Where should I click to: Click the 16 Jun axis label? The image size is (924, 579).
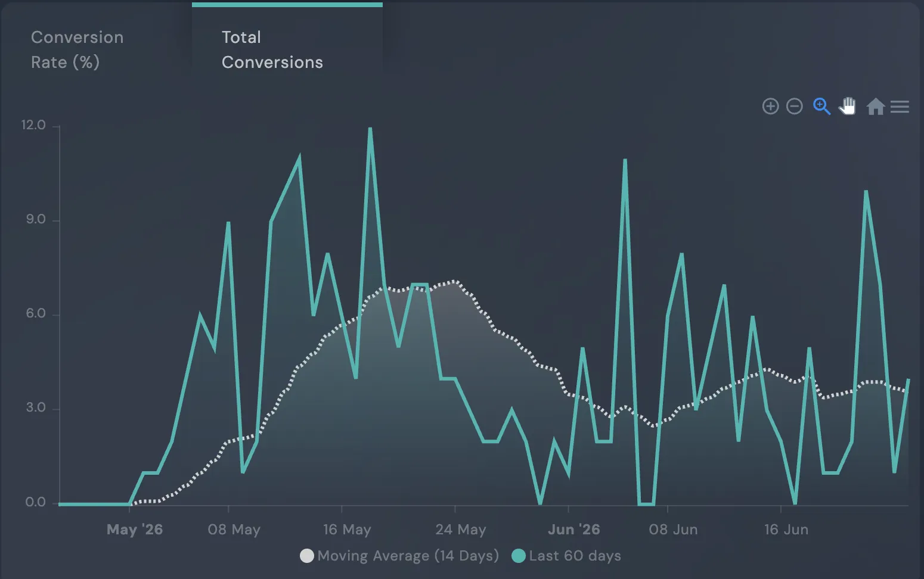coord(786,530)
